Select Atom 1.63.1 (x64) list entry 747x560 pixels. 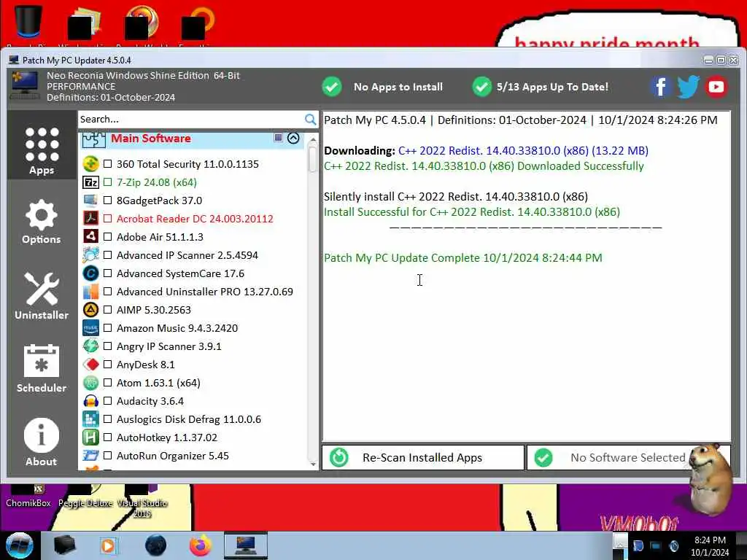click(158, 383)
